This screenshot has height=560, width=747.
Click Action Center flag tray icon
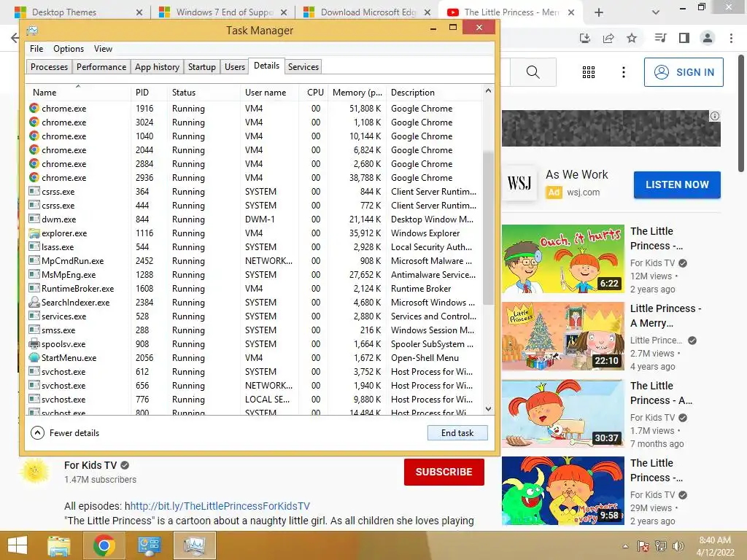tap(643, 546)
